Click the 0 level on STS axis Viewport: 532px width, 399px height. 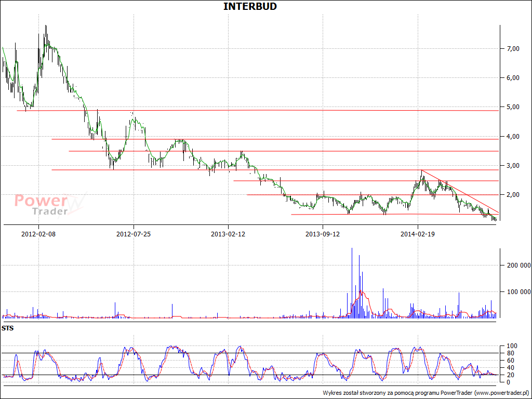[508, 382]
